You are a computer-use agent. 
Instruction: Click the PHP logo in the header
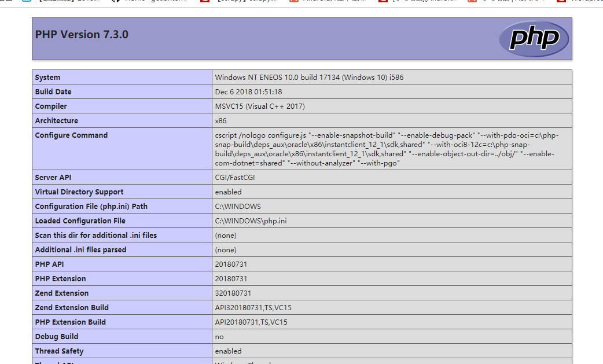[x=534, y=39]
